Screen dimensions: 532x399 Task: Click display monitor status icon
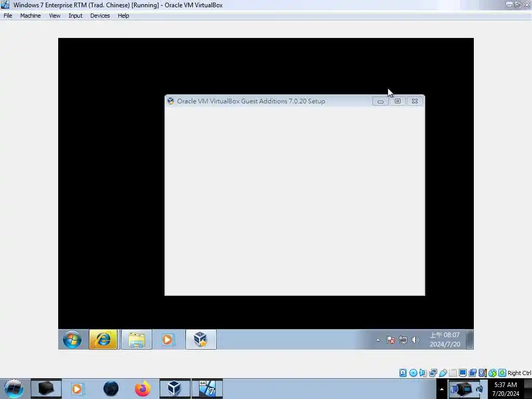click(462, 373)
